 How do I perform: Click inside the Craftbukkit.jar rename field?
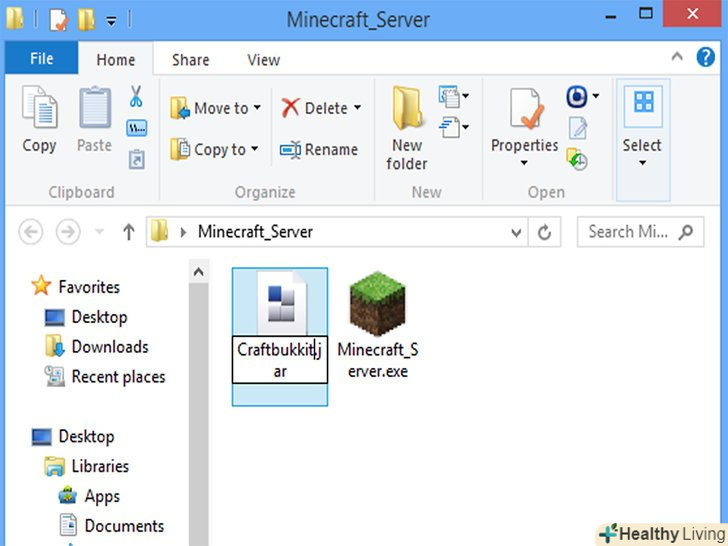(x=280, y=360)
